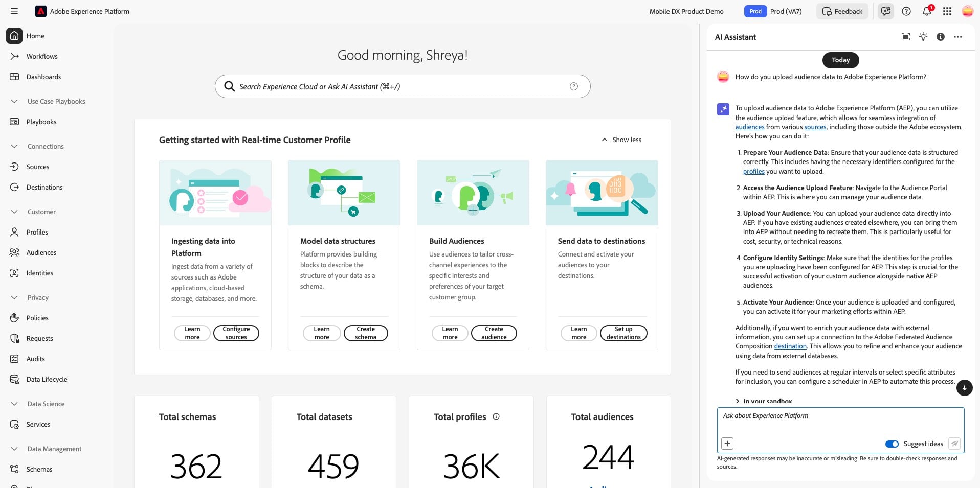This screenshot has width=980, height=488.
Task: Click Learn more under Send data to destinations
Action: (579, 333)
